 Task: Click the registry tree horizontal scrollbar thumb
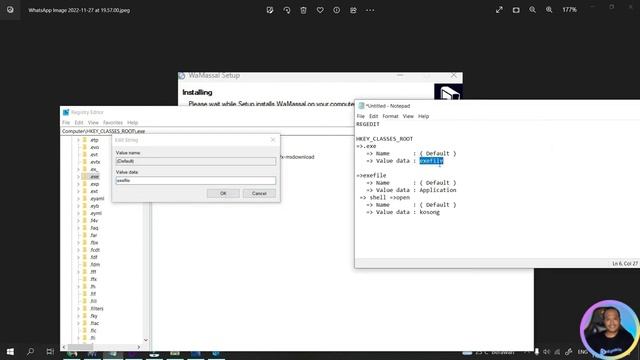pyautogui.click(x=80, y=347)
